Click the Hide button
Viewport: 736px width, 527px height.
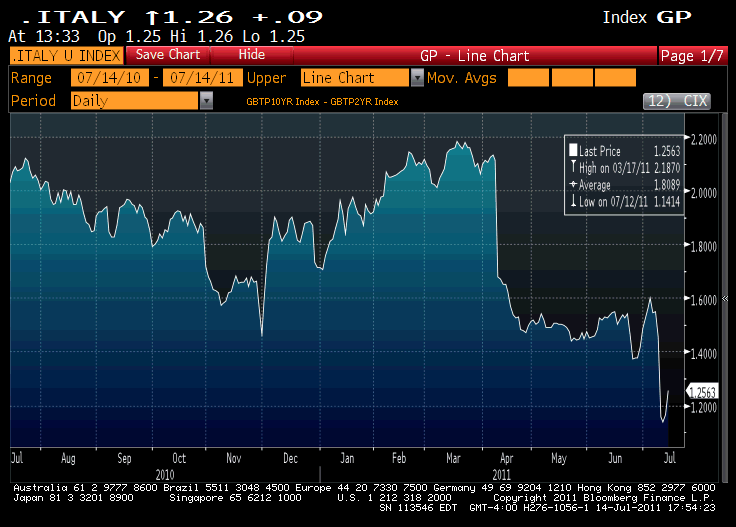pos(252,55)
